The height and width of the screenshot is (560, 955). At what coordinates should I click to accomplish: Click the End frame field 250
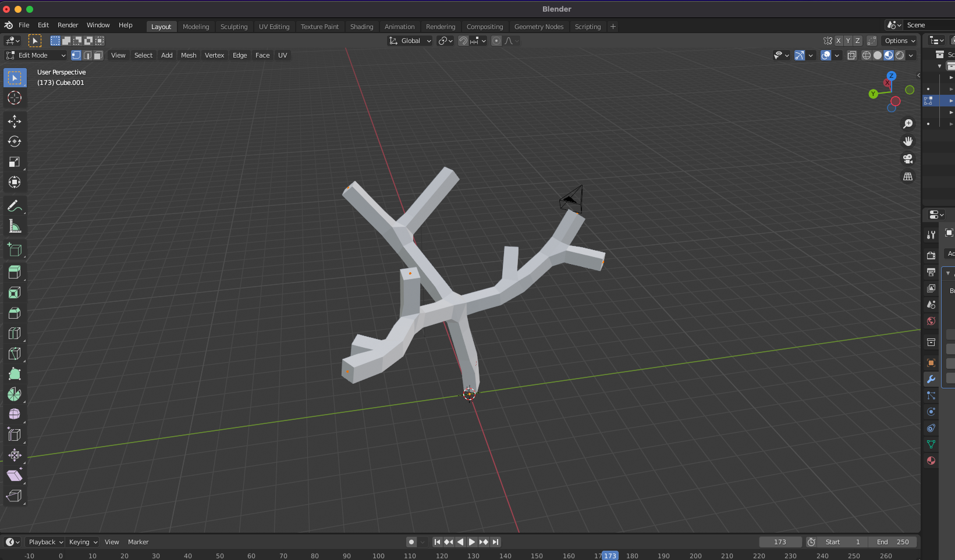893,542
